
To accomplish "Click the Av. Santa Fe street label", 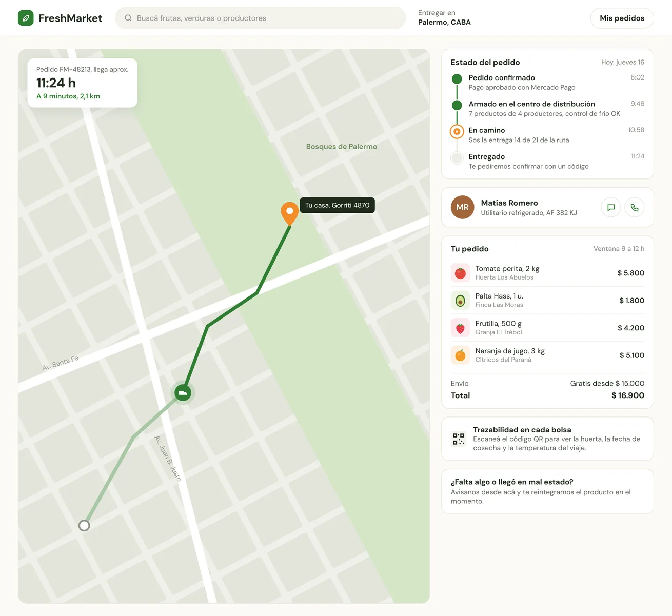I will [61, 363].
